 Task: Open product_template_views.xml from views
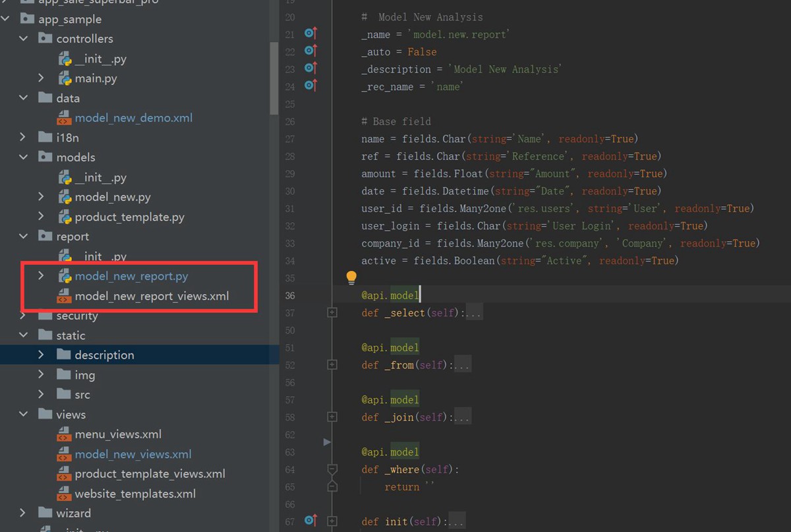click(x=150, y=474)
